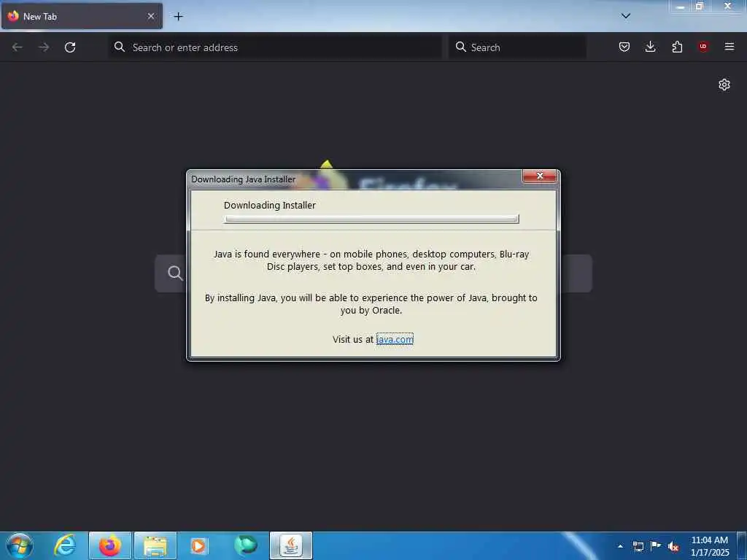The image size is (747, 560).
Task: Open the Firefox hamburger application menu
Action: 729,47
